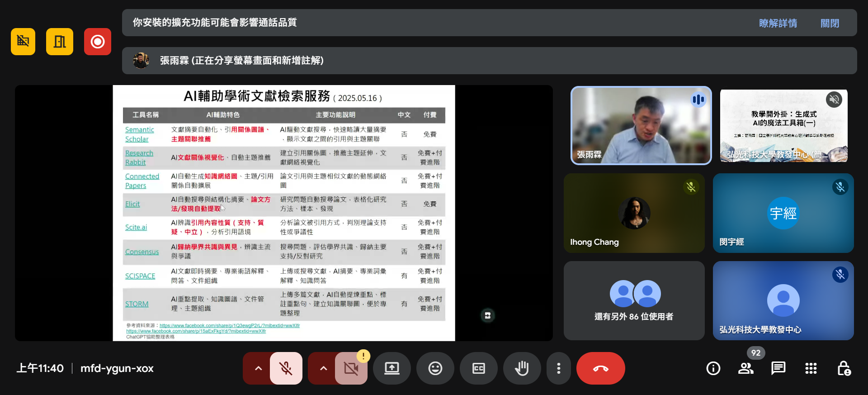Click meeting code mfd-ygun-xox
The height and width of the screenshot is (395, 868).
pos(117,368)
